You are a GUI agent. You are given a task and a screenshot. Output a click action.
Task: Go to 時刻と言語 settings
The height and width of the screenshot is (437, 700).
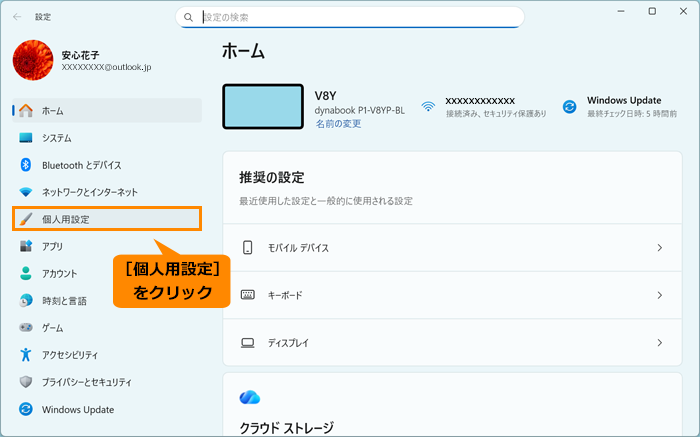click(x=107, y=300)
